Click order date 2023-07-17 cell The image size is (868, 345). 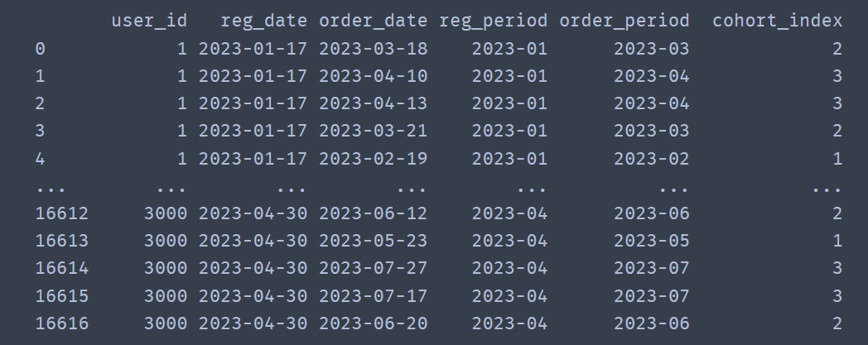[x=373, y=296]
